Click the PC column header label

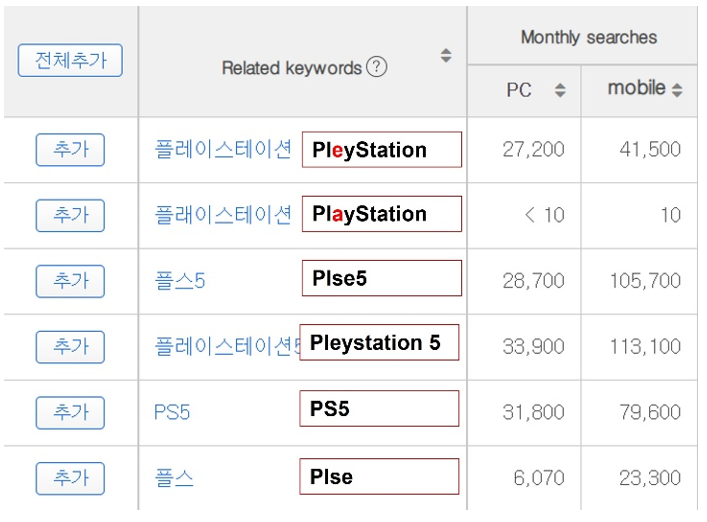[519, 90]
